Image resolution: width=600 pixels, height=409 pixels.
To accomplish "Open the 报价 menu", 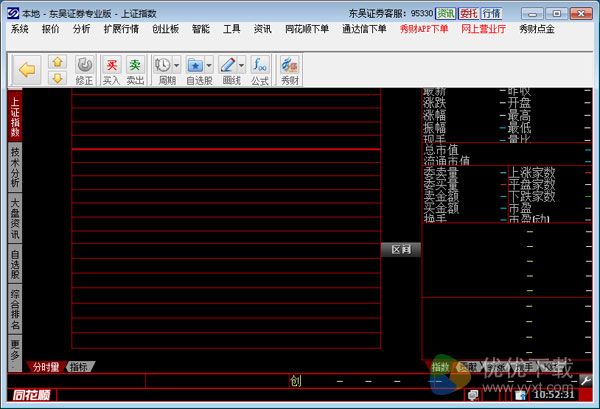I will pos(51,29).
